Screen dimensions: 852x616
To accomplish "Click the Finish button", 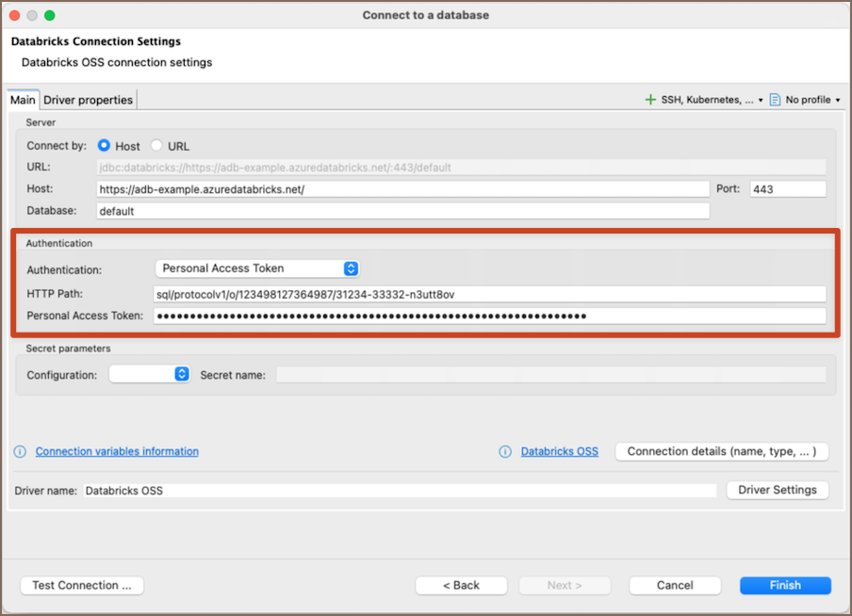I will 785,585.
